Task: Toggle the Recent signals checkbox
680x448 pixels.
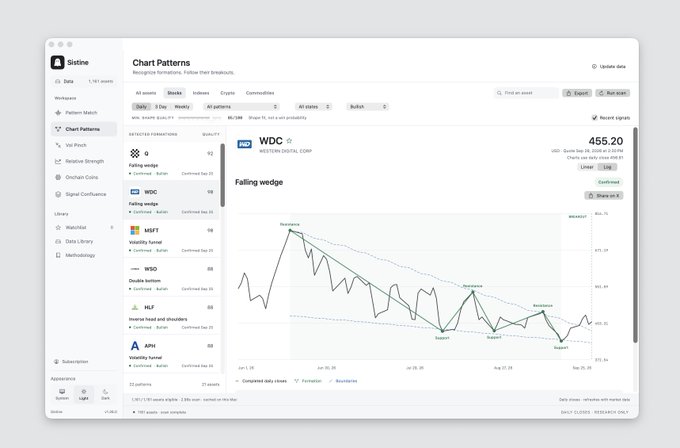Action: [595, 118]
